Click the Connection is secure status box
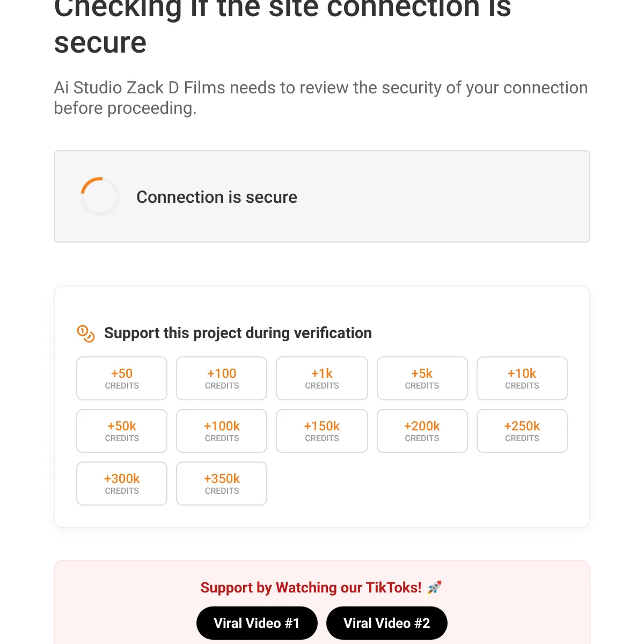The height and width of the screenshot is (644, 644). (322, 196)
